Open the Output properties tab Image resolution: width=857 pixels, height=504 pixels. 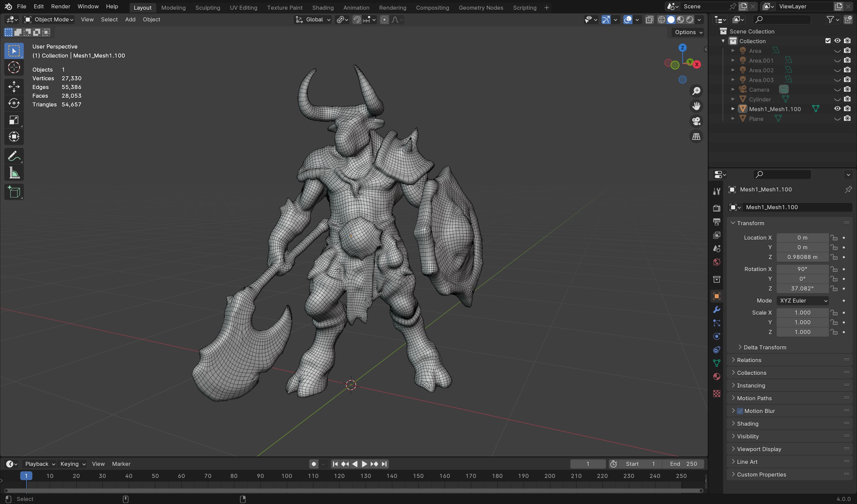click(716, 222)
